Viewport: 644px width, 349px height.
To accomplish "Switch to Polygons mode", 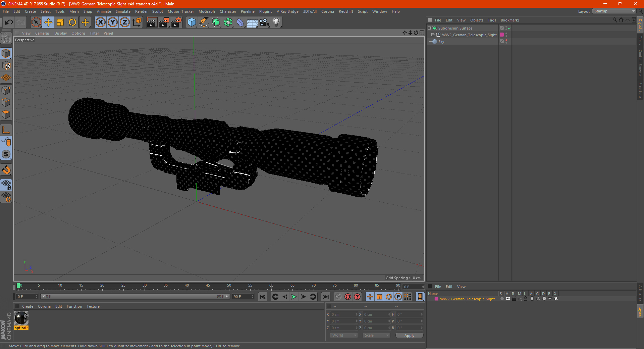I will tap(6, 114).
